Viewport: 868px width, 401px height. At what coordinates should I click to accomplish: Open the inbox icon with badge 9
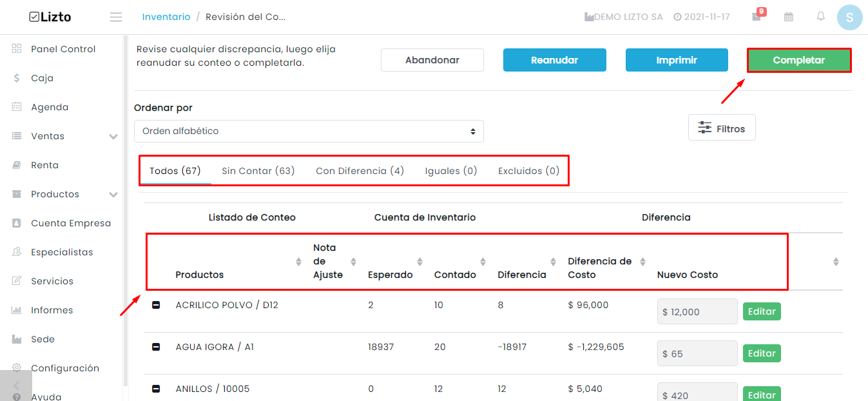(757, 16)
